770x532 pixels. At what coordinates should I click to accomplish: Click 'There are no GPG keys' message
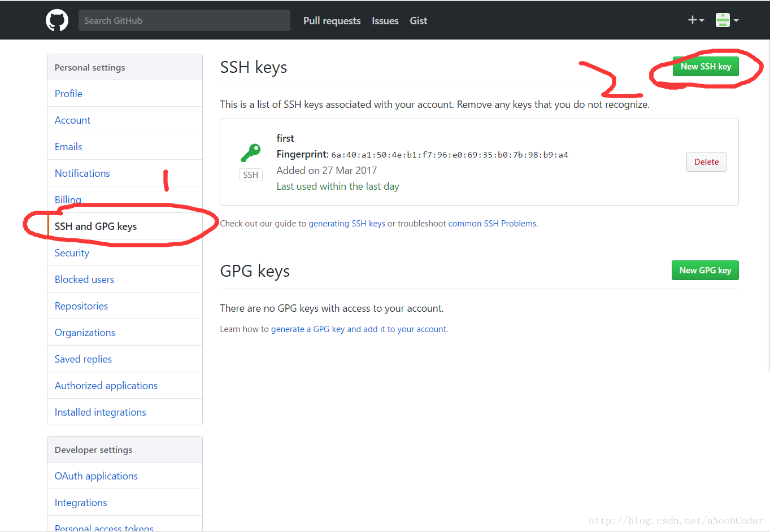tap(332, 308)
